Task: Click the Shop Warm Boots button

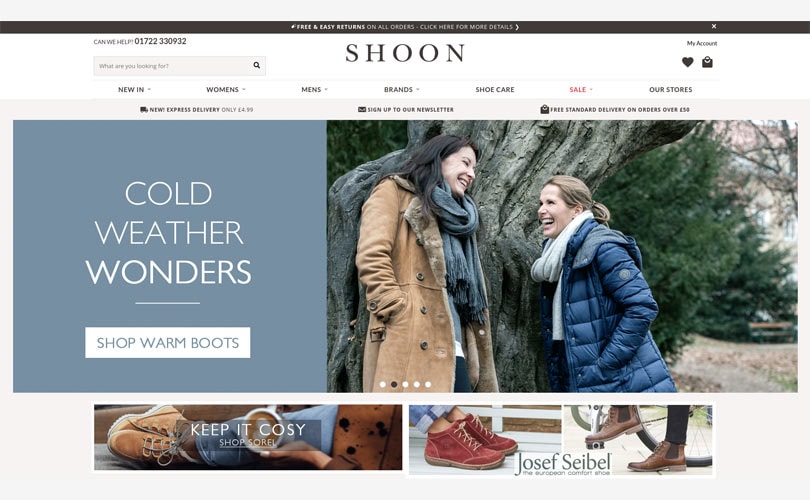Action: click(167, 342)
